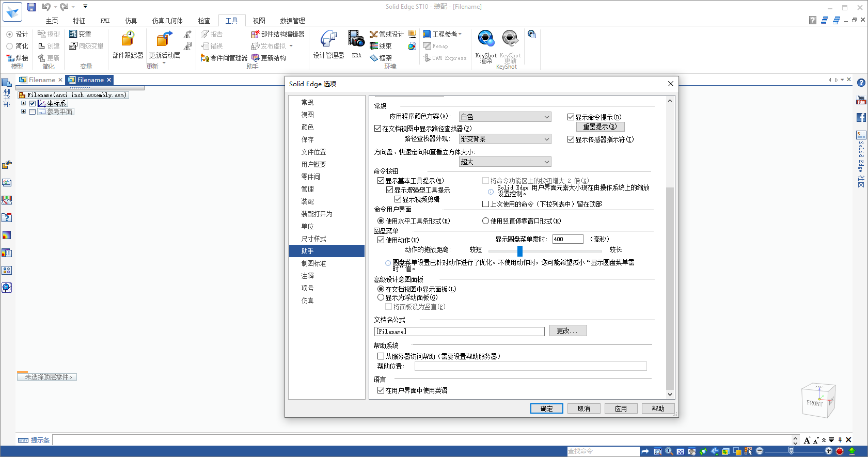The width and height of the screenshot is (868, 457).
Task: Open the ERA environment icon
Action: [x=356, y=45]
